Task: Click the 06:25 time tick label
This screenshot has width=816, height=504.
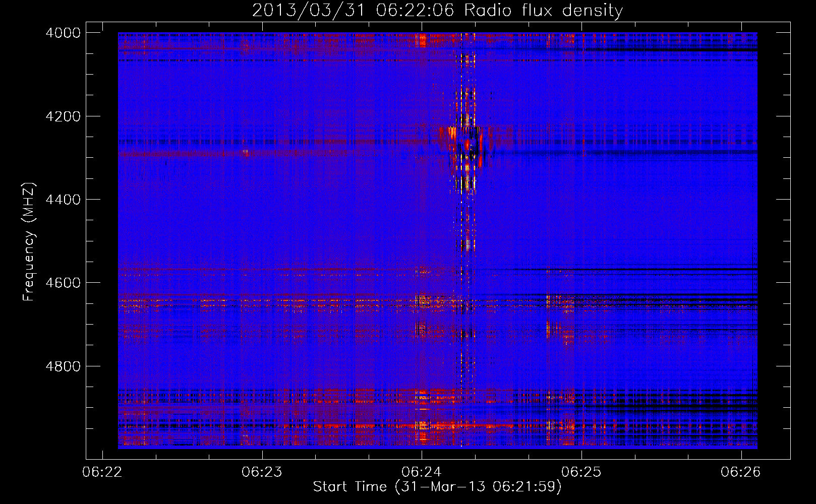Action: coord(581,472)
